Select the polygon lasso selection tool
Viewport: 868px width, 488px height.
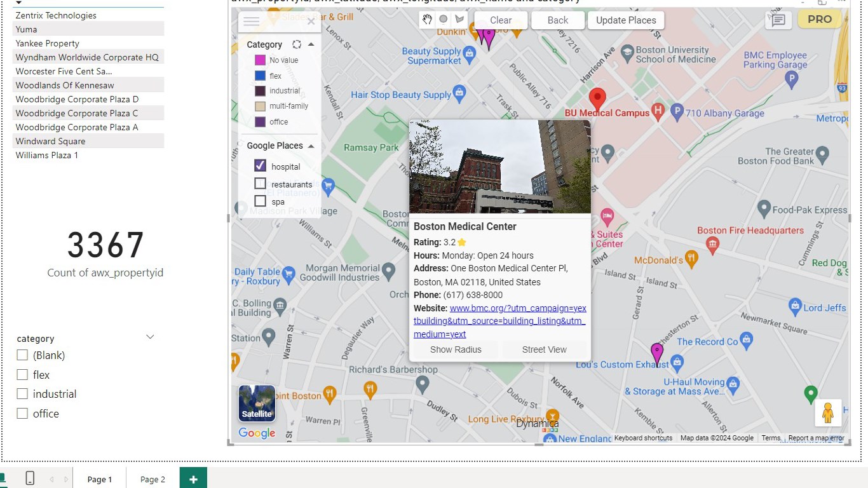[459, 20]
